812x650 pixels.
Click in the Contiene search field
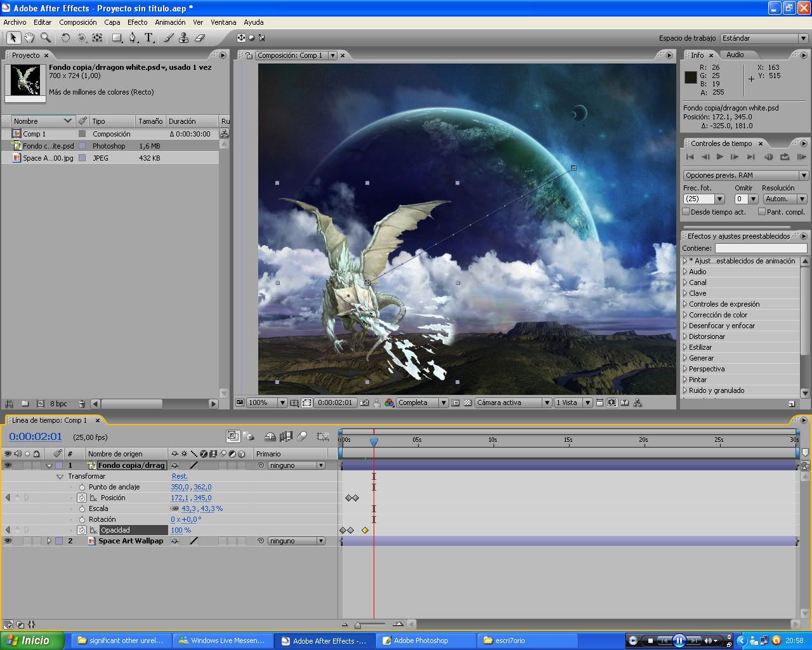coord(761,248)
